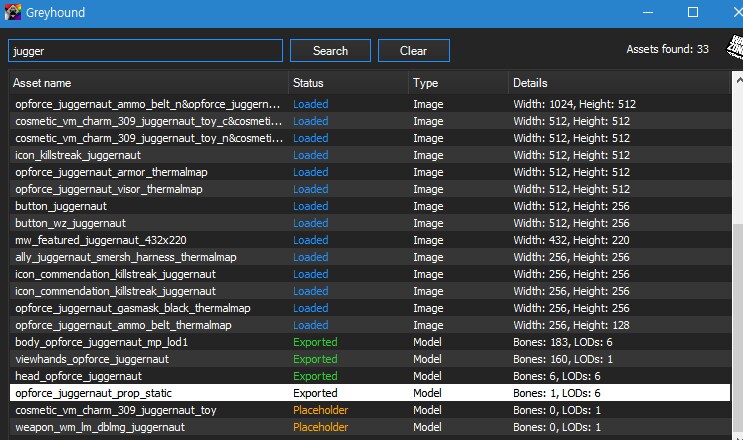Click highlighted opforce_juggernaut_prop_static row
743x440 pixels.
click(370, 393)
